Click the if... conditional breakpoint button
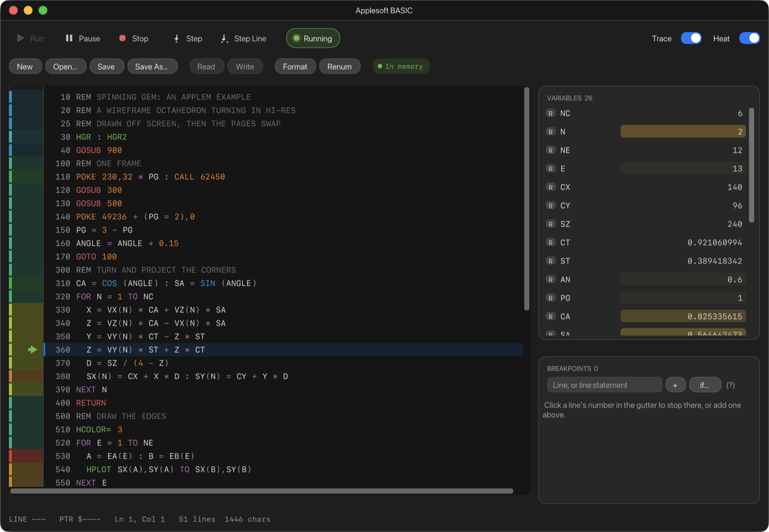Screen dimensions: 769x532 click(x=705, y=385)
